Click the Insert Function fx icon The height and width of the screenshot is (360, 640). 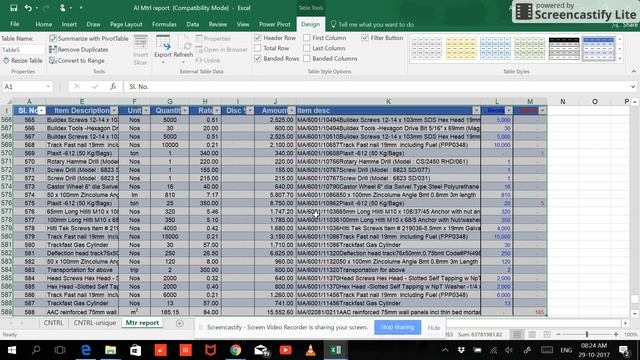(113, 87)
